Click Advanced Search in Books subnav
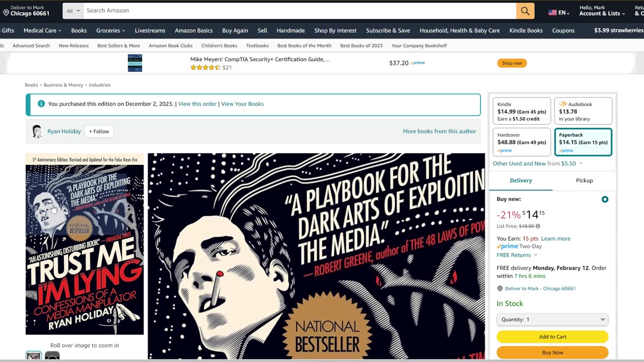 click(x=31, y=46)
